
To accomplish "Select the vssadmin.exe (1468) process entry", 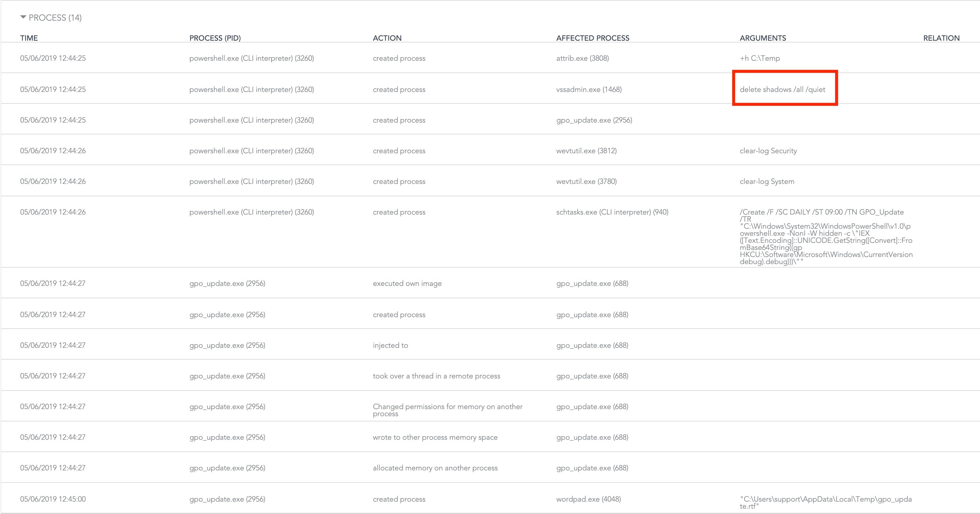I will (589, 89).
